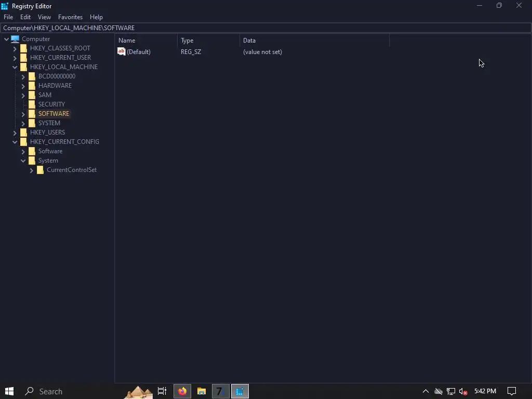Open File Explorer from the taskbar
Screen dimensions: 532x399
(202, 391)
